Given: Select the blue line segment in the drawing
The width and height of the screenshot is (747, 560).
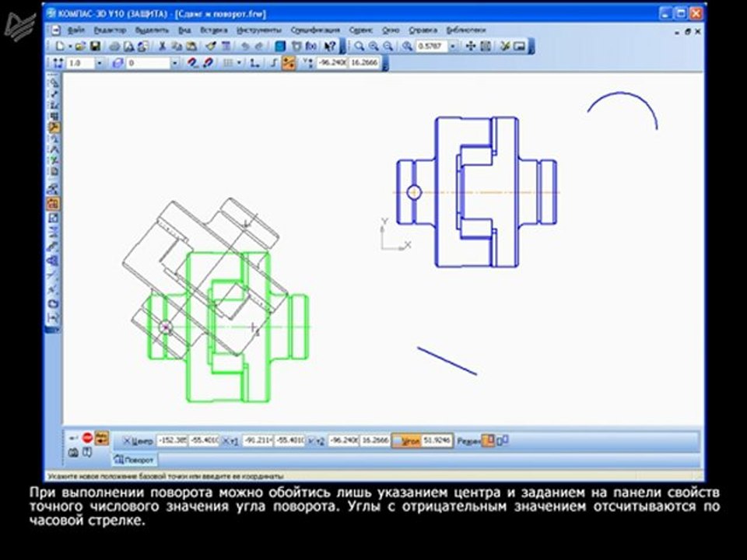Looking at the screenshot, I should (447, 361).
